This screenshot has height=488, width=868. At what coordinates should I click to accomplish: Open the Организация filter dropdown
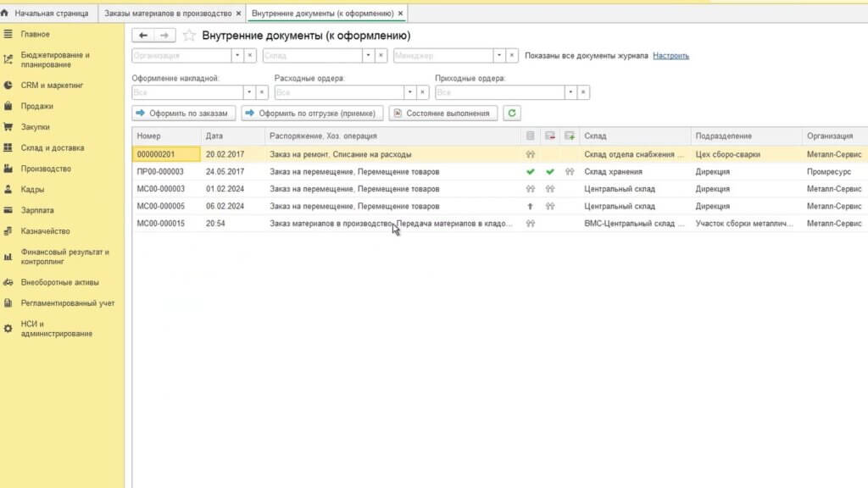point(237,56)
